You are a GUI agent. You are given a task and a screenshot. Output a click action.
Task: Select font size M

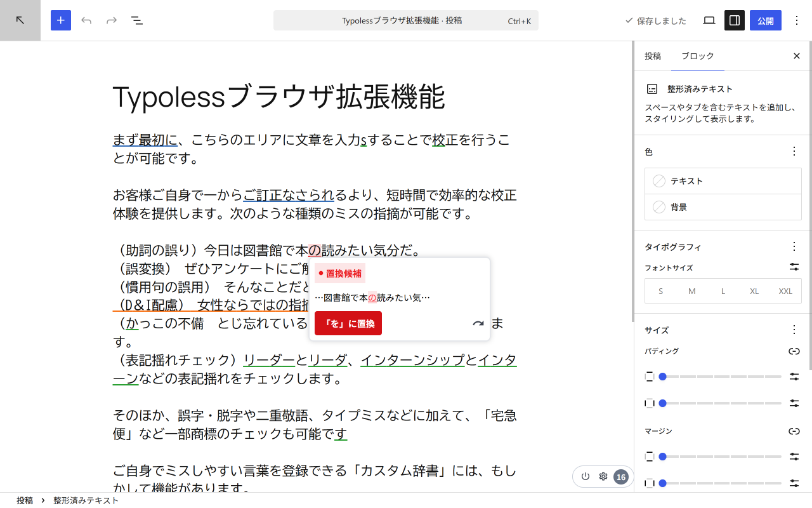coord(692,291)
